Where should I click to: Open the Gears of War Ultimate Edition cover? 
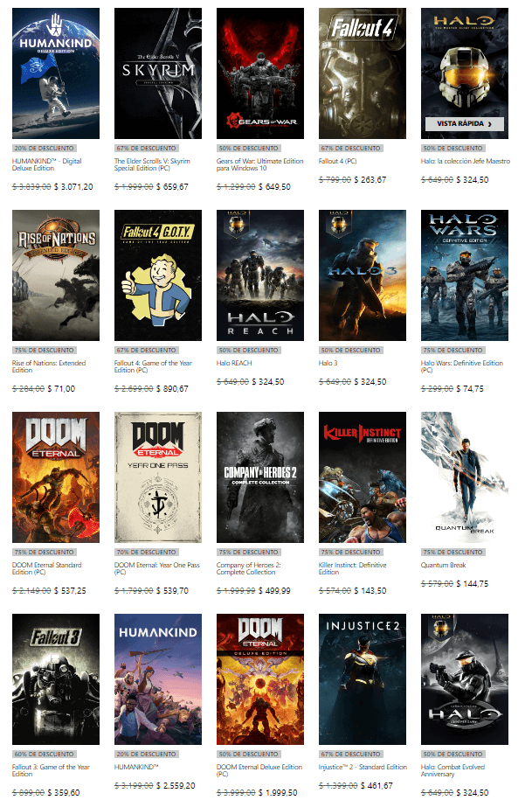click(x=260, y=73)
